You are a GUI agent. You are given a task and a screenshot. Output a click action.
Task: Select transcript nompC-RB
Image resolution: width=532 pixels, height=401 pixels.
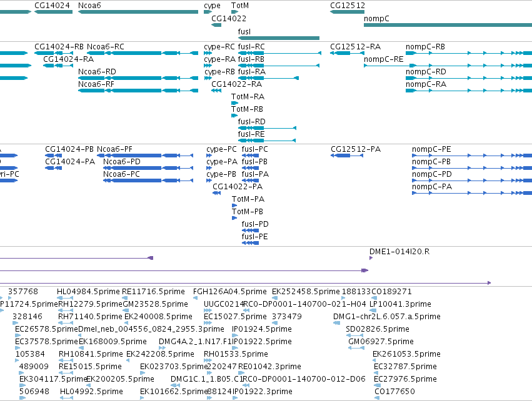click(469, 53)
